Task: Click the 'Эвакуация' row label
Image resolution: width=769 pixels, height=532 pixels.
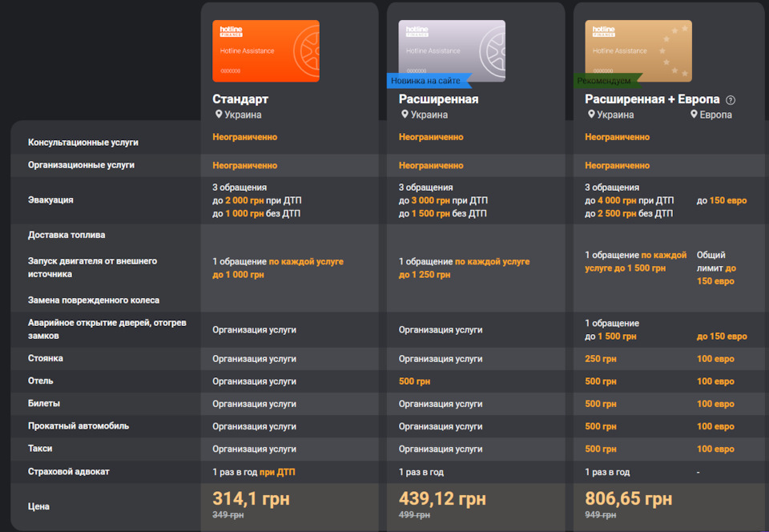Action: (50, 200)
